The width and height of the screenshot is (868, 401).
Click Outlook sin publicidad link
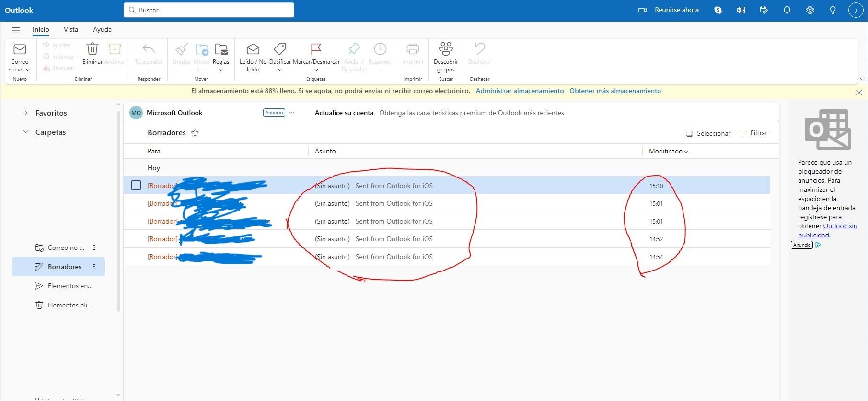click(828, 231)
